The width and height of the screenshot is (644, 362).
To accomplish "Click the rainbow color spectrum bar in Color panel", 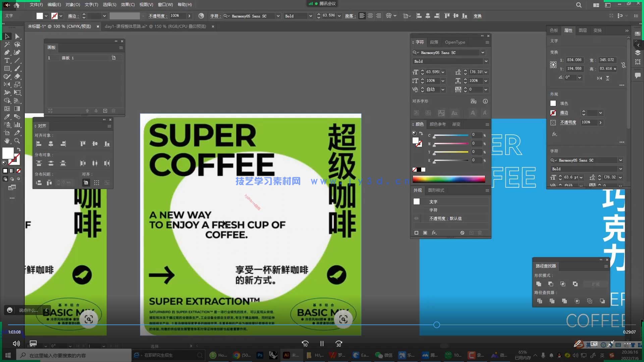I will pyautogui.click(x=449, y=179).
